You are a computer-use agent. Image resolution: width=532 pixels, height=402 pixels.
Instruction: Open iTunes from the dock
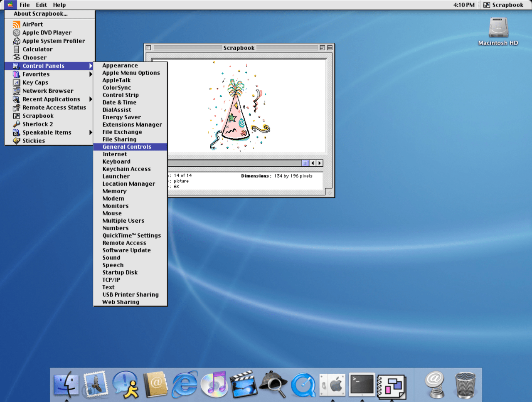[214, 385]
